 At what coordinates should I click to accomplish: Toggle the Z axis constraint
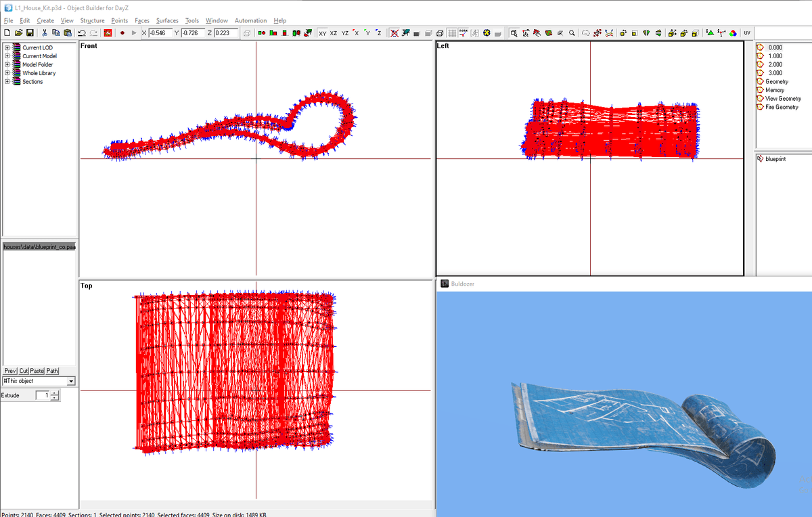pyautogui.click(x=377, y=32)
